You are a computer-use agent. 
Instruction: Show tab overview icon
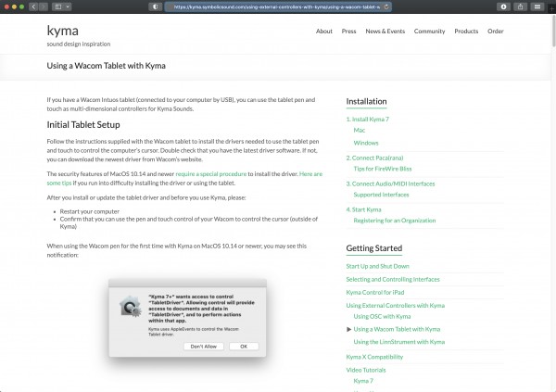tap(537, 6)
